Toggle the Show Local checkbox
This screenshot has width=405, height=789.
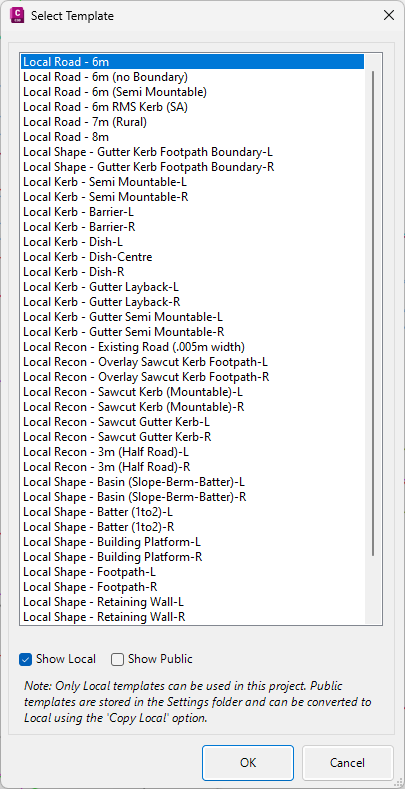25,659
